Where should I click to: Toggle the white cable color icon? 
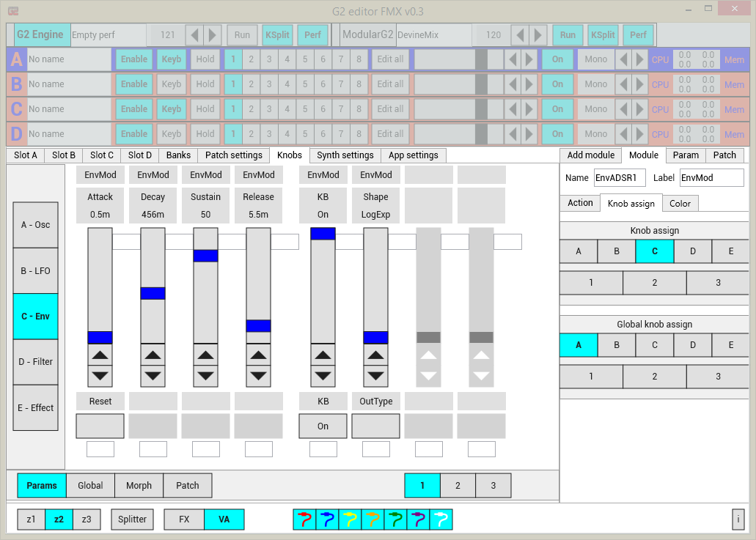click(441, 519)
